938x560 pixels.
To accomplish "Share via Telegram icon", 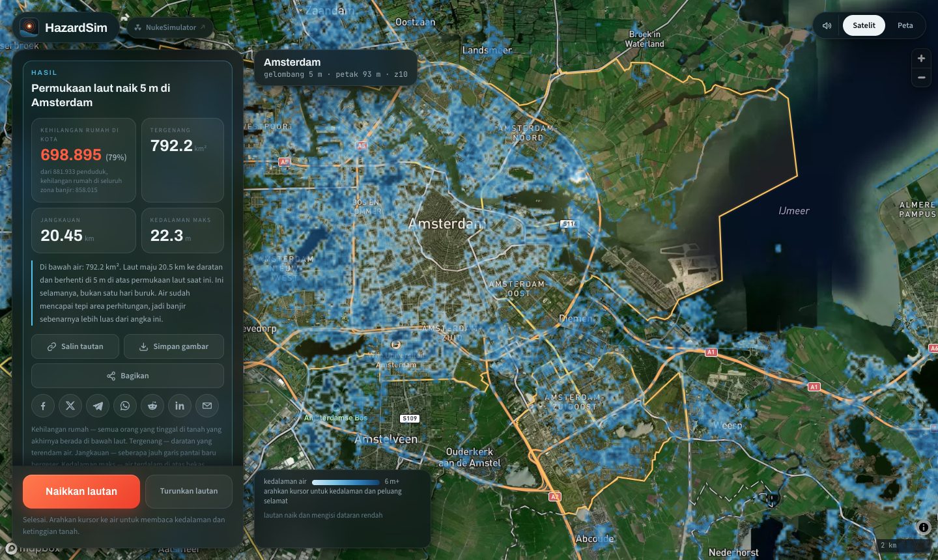I will (x=98, y=406).
